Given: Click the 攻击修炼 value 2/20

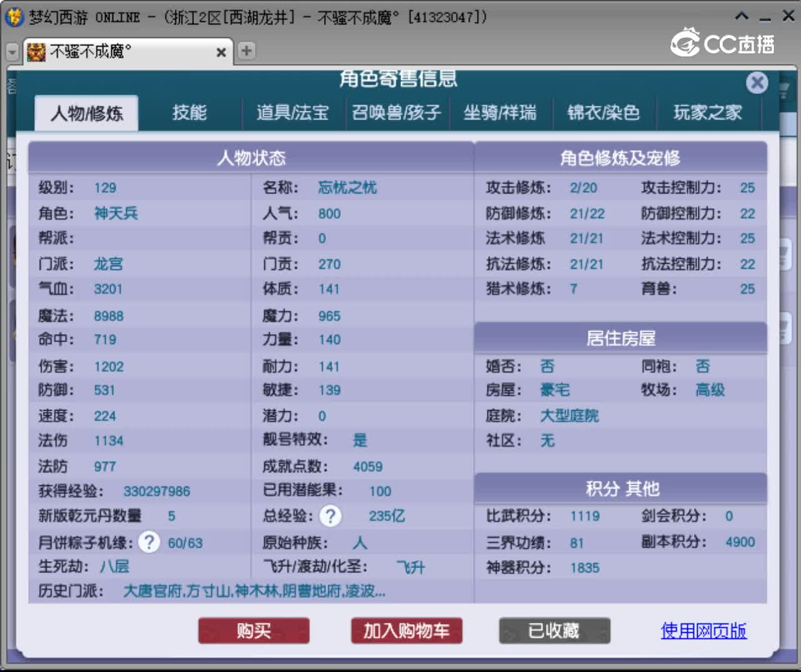Looking at the screenshot, I should 583,188.
